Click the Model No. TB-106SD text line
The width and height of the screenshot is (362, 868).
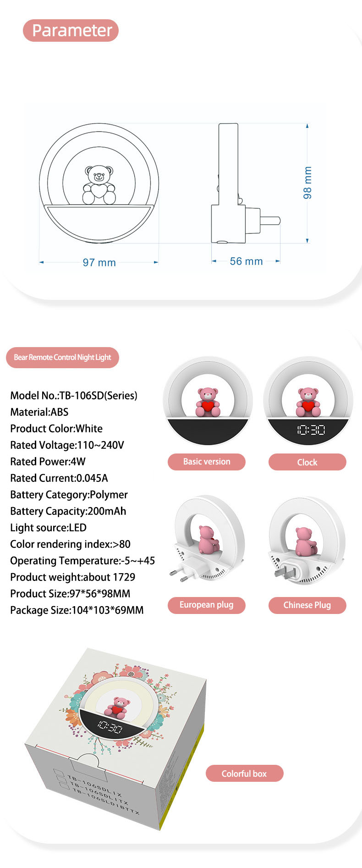pyautogui.click(x=74, y=395)
